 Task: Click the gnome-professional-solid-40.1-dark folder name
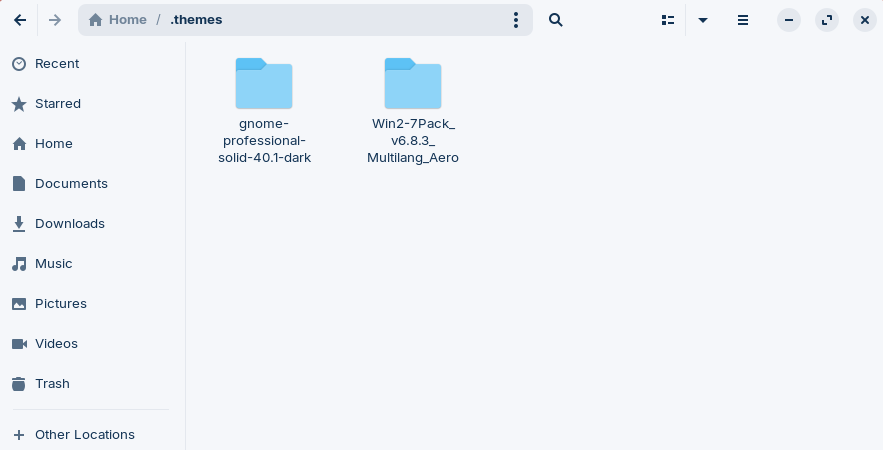[x=264, y=141]
